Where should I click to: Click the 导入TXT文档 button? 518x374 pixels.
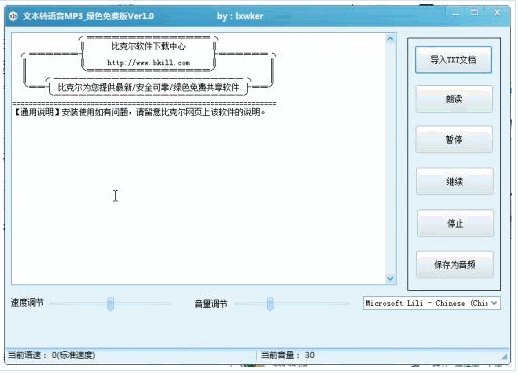point(453,60)
